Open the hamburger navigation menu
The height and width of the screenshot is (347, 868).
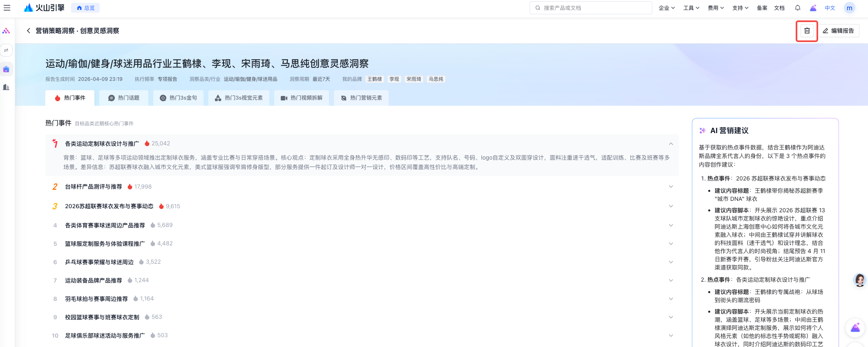tap(7, 8)
